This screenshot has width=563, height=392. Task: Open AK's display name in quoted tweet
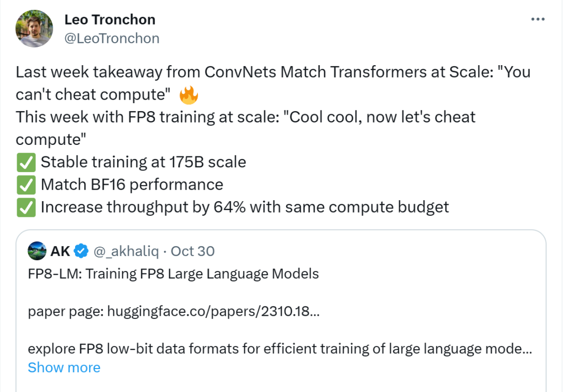(x=60, y=251)
